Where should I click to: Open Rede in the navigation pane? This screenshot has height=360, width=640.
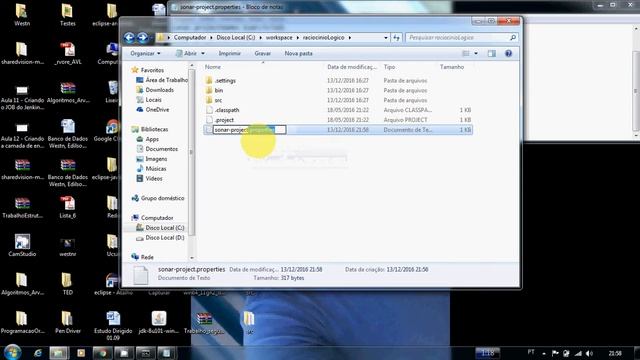(147, 257)
